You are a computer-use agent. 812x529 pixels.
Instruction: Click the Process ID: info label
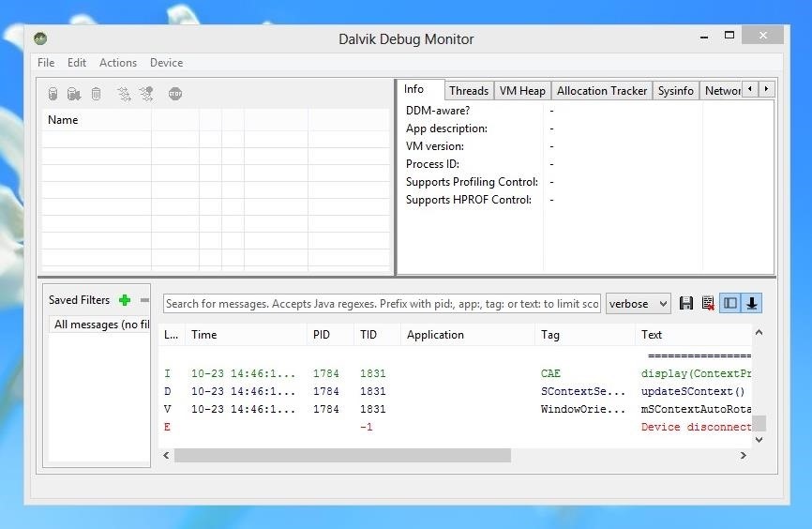click(x=432, y=164)
